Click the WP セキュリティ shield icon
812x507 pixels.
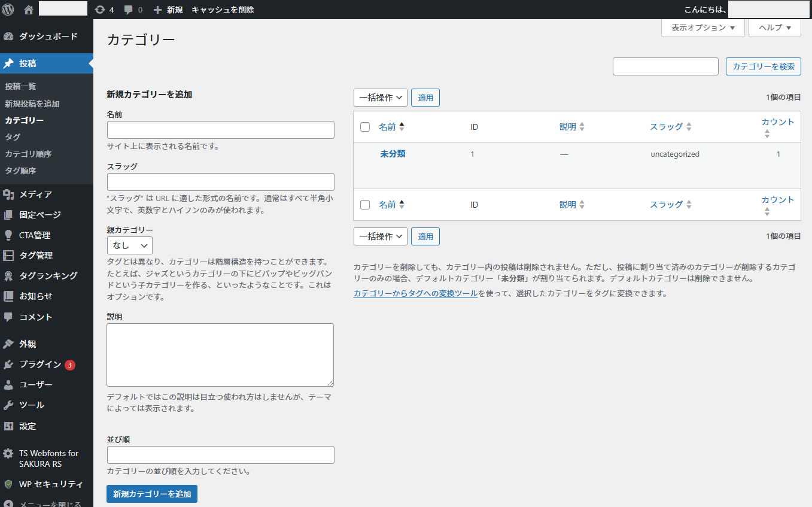pos(8,484)
